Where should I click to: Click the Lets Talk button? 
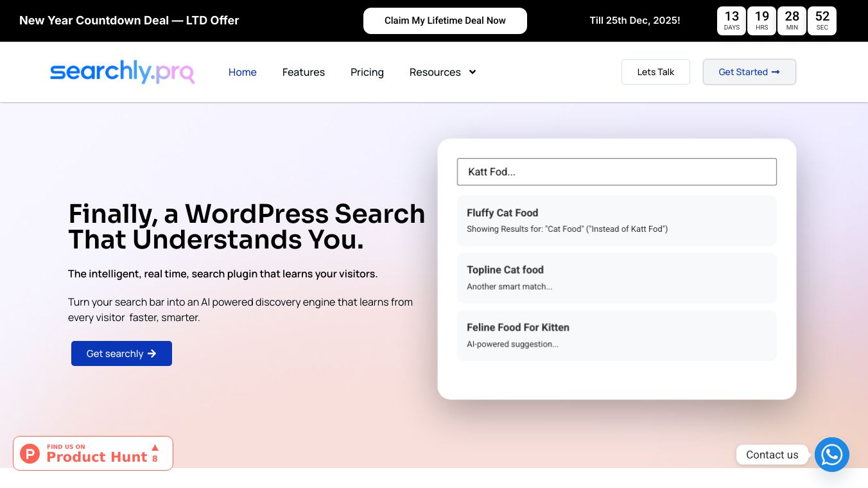pyautogui.click(x=655, y=72)
